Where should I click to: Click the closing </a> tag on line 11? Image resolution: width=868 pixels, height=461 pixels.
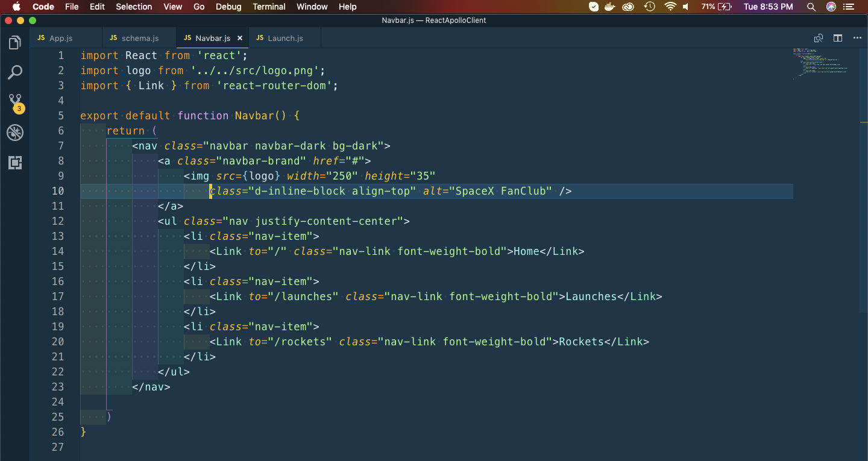tap(171, 206)
